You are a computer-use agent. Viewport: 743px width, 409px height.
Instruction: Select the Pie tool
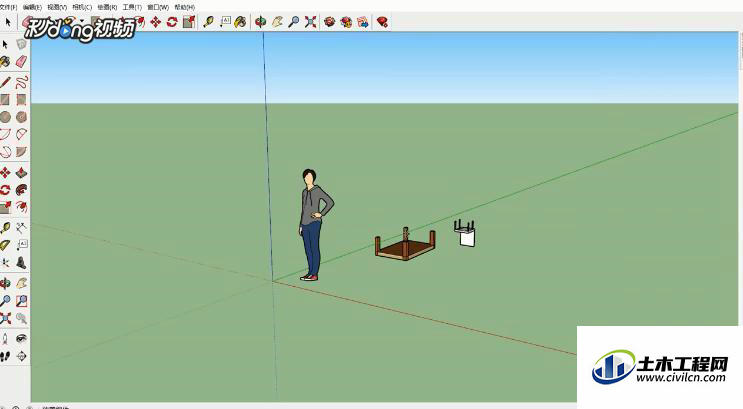click(x=21, y=152)
